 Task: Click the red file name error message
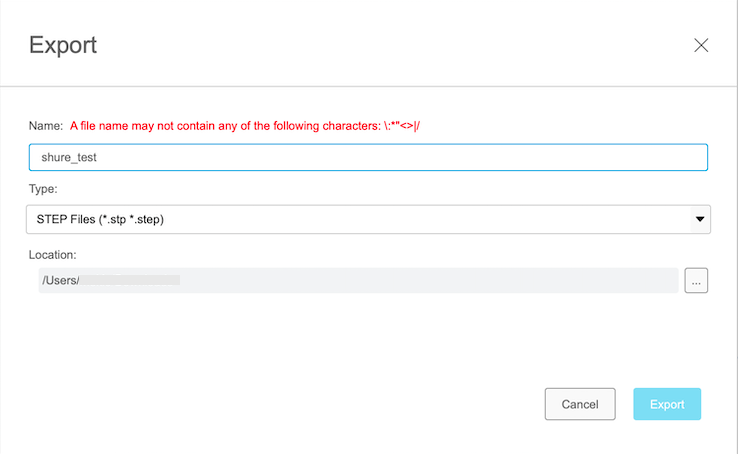[x=250, y=126]
